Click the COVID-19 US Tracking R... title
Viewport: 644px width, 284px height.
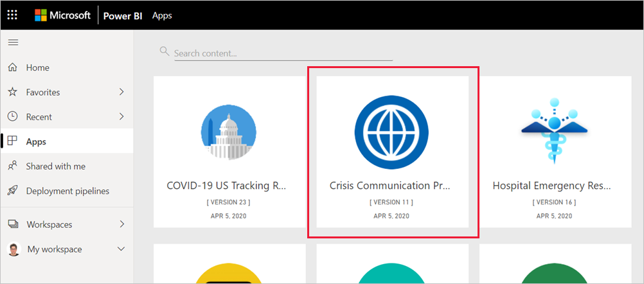coord(226,186)
